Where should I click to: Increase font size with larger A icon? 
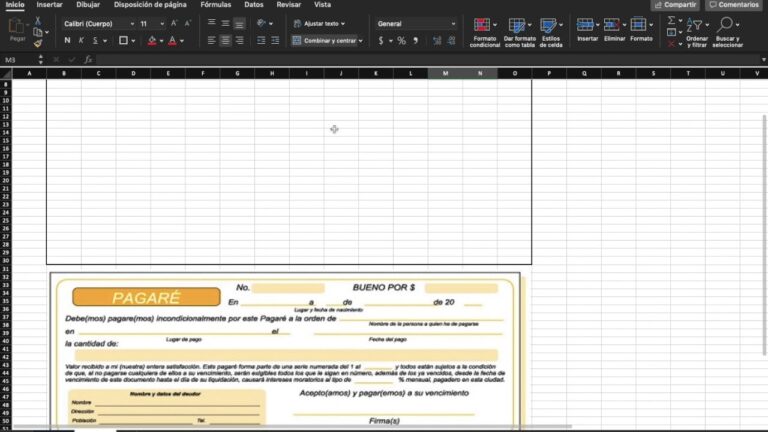[174, 24]
